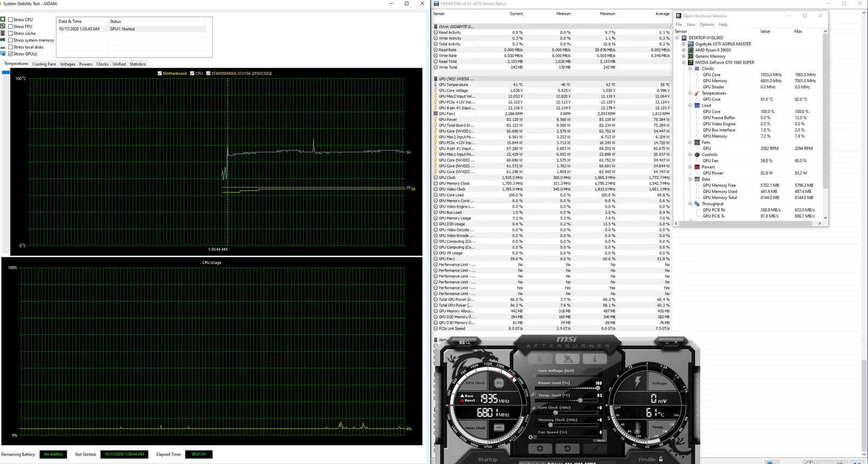Open the Options menu in Open Hardware Monitor
Screen dimensions: 868x464
707,24
